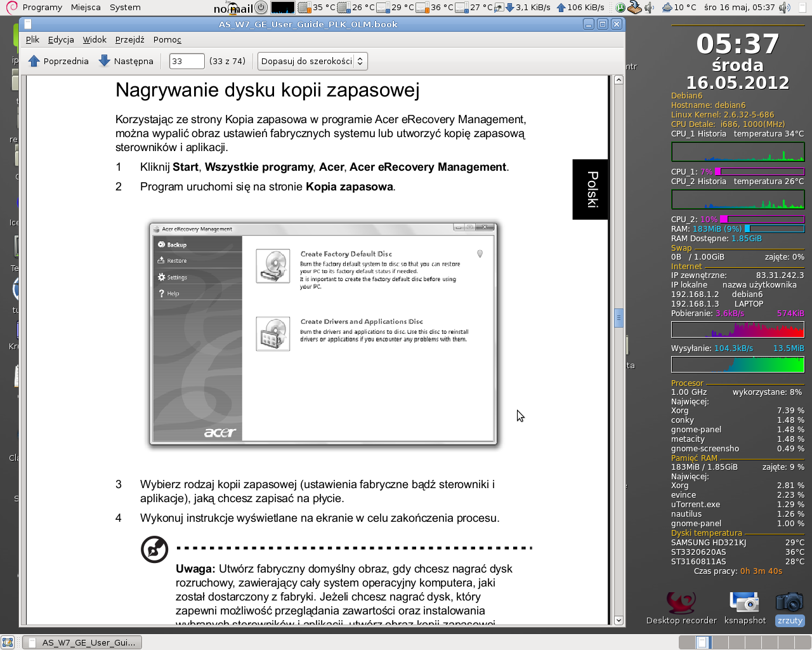Click the upload speed arrow 106 KiB/s
Image resolution: width=812 pixels, height=650 pixels.
point(561,8)
